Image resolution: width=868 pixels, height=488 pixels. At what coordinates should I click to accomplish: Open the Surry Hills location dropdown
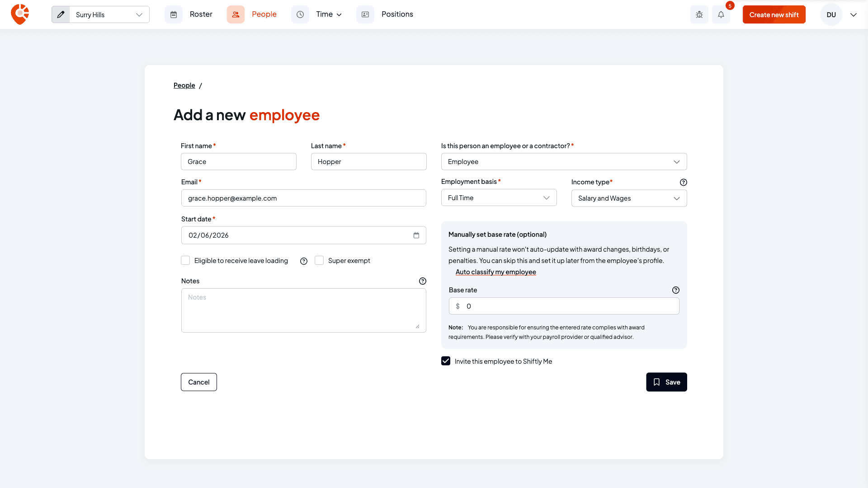coord(109,14)
